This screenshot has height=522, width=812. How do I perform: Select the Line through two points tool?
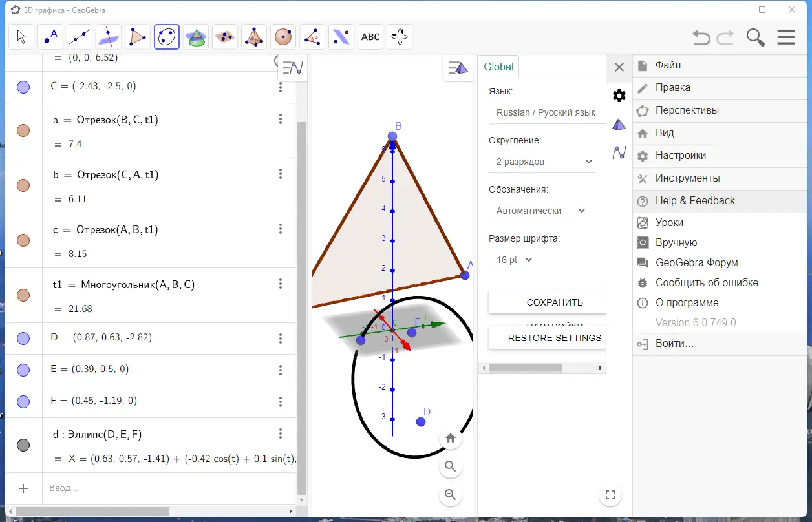point(80,37)
